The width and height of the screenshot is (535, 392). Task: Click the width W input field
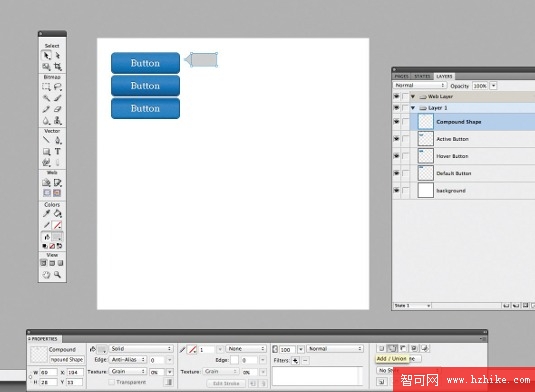[48, 372]
